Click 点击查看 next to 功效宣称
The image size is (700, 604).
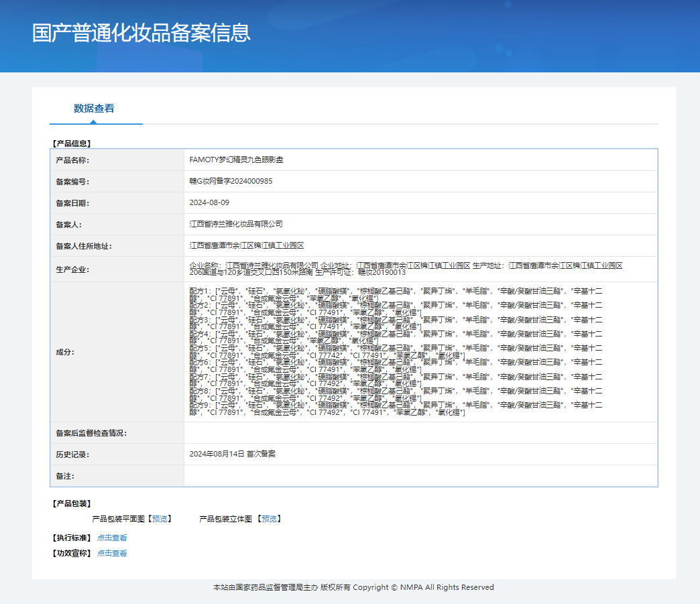pyautogui.click(x=112, y=553)
